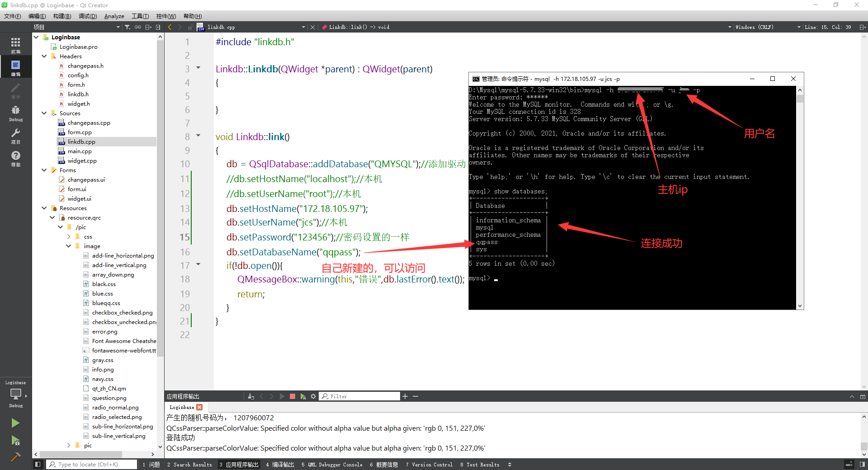Close the linkdb.cpp document

[x=312, y=27]
